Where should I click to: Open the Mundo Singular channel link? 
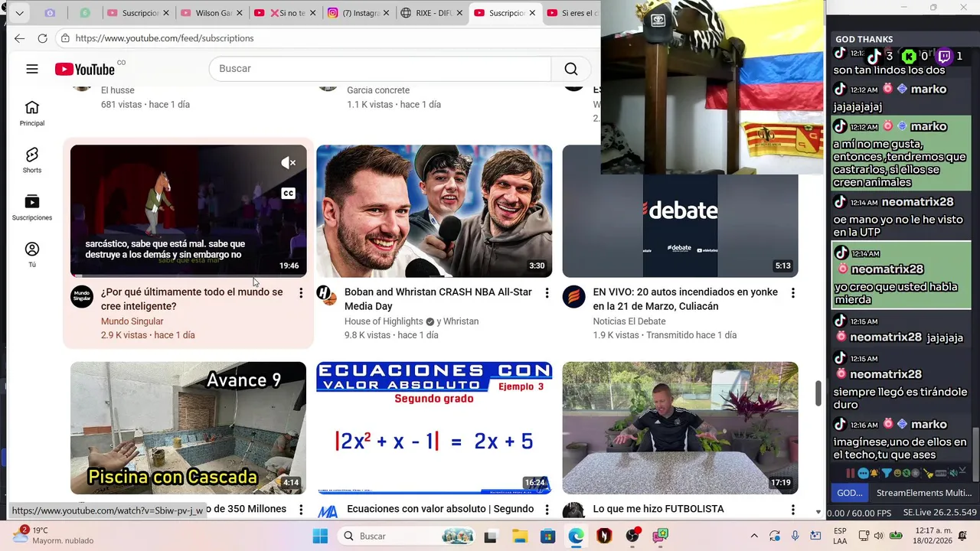(132, 321)
